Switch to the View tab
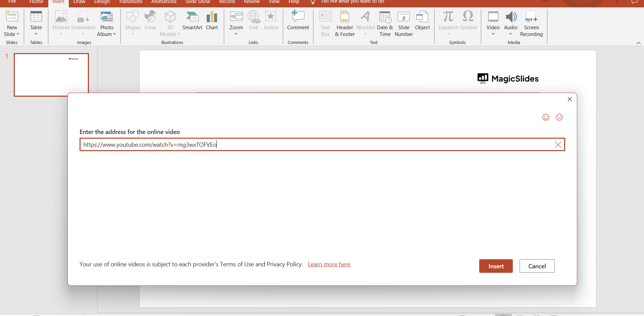Screen dimensions: 644x316 [274, 2]
